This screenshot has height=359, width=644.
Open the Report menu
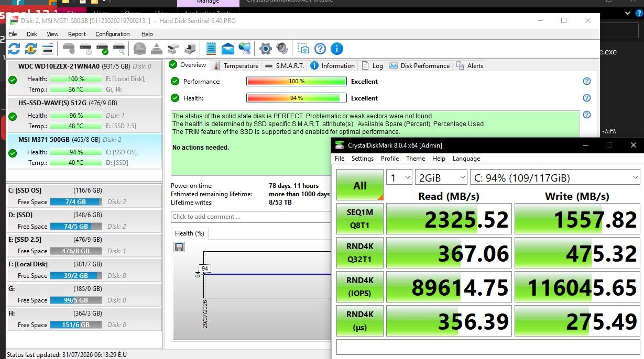tap(77, 34)
